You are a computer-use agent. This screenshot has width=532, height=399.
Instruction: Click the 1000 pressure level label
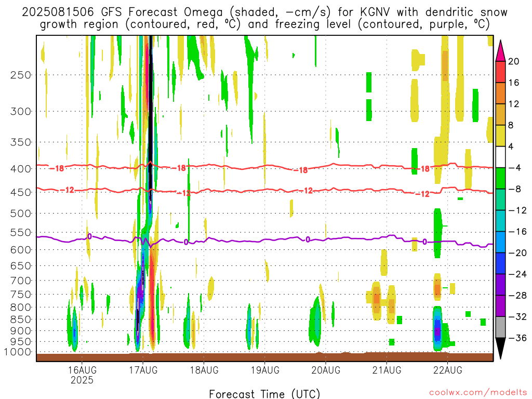pyautogui.click(x=18, y=352)
